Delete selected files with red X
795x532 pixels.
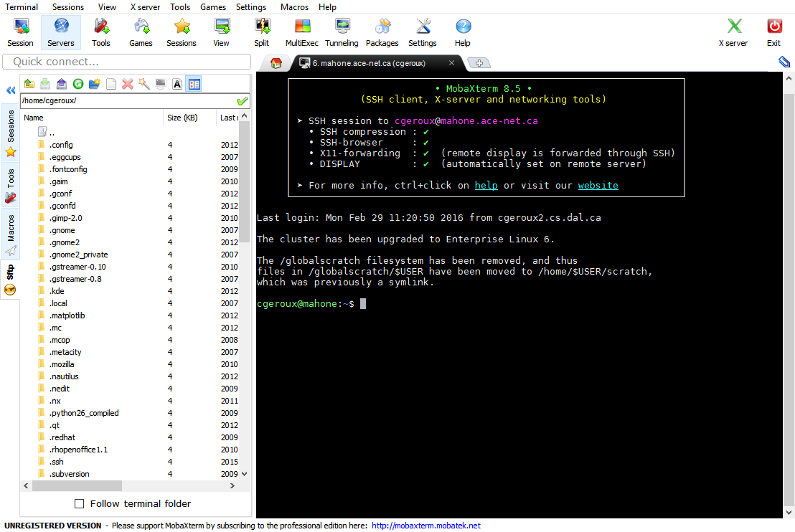[x=128, y=84]
